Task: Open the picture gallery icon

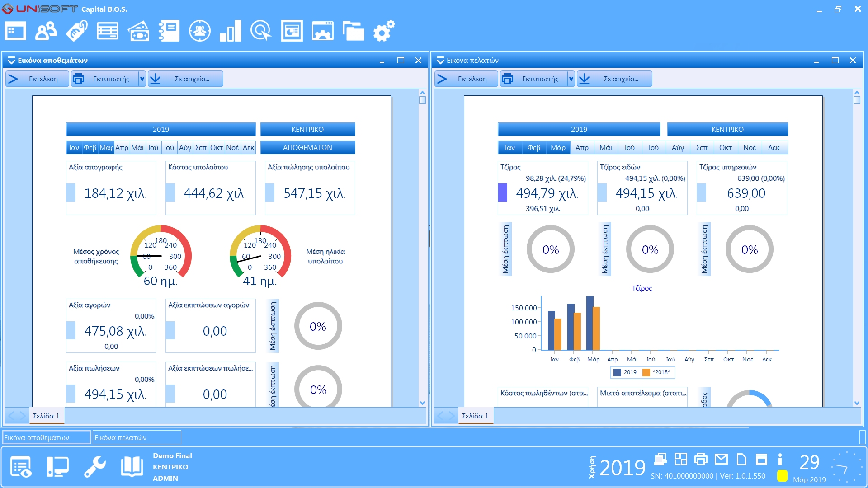Action: tap(323, 32)
